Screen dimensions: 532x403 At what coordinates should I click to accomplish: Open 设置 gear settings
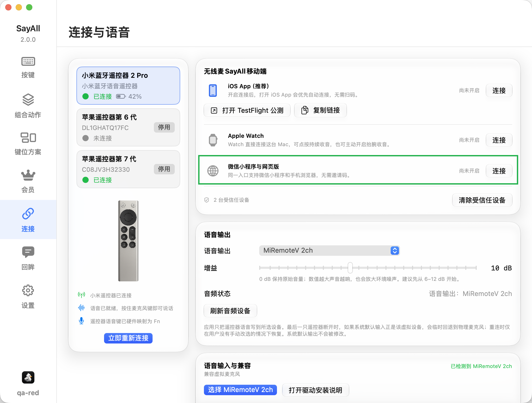pyautogui.click(x=28, y=297)
